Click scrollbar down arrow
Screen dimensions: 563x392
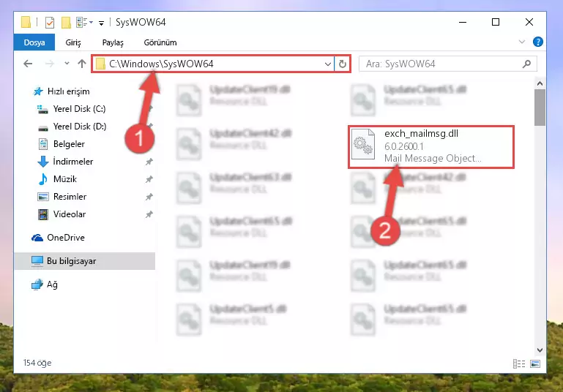coord(540,350)
